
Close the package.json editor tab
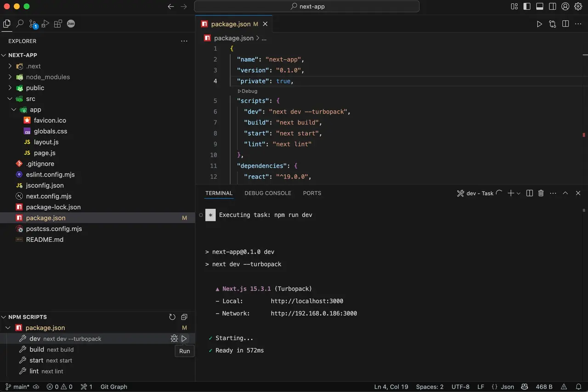(265, 24)
